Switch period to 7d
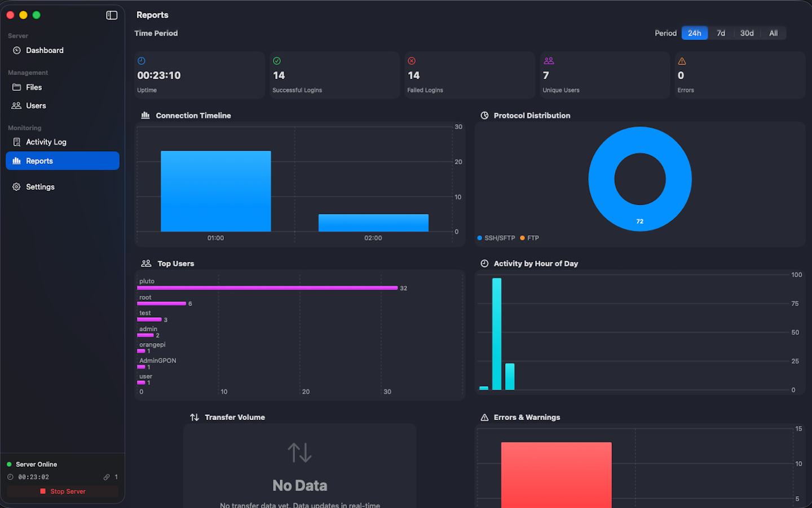812x508 pixels. (721, 33)
